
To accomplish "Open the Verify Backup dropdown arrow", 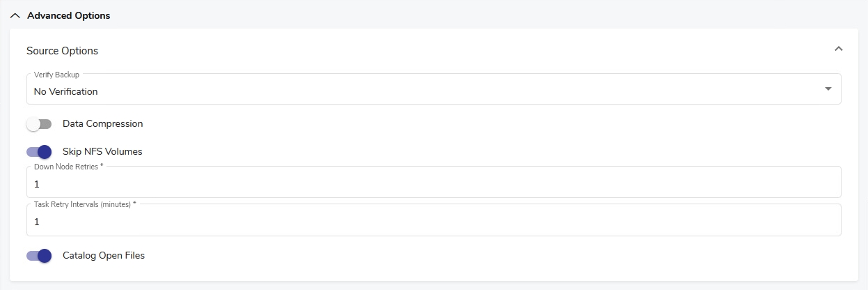I will [x=828, y=89].
